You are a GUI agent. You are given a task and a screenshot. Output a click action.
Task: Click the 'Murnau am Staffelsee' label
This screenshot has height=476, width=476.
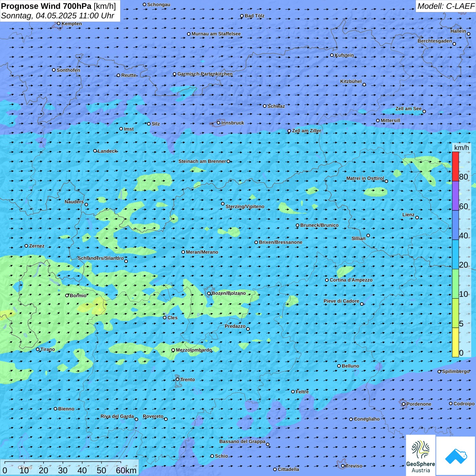pos(216,34)
